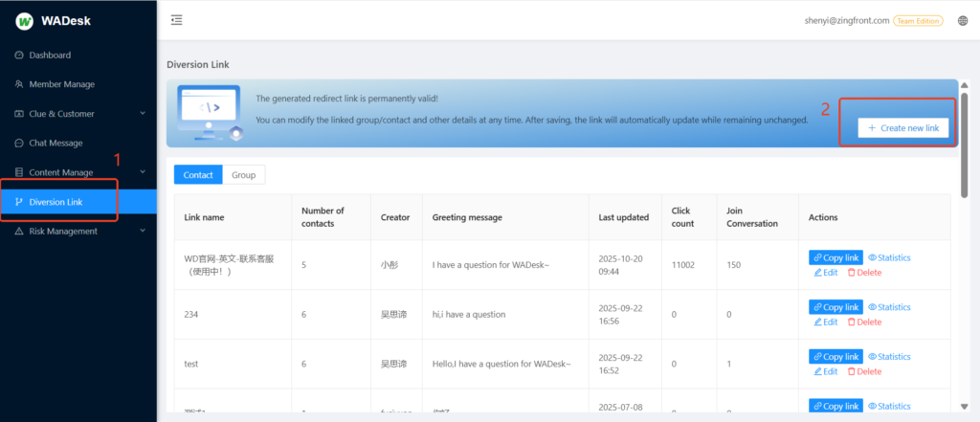The image size is (980, 422).
Task: Click the Create new link button
Action: [902, 128]
